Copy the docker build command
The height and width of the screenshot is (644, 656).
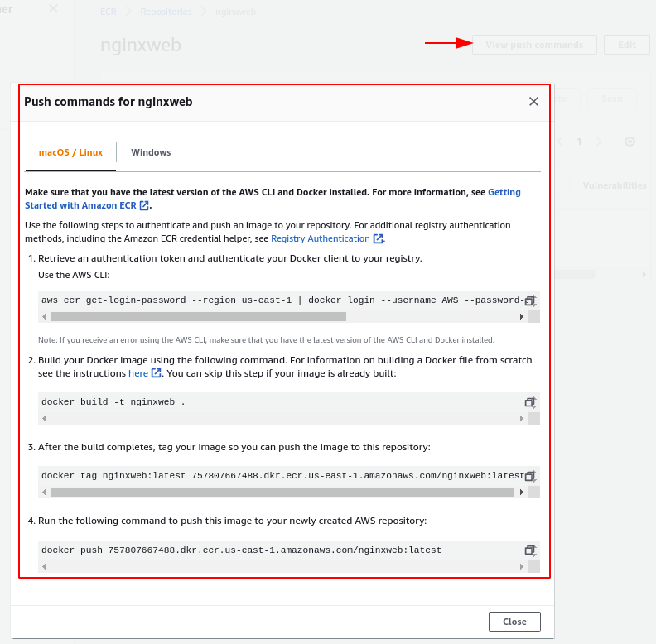[530, 401]
